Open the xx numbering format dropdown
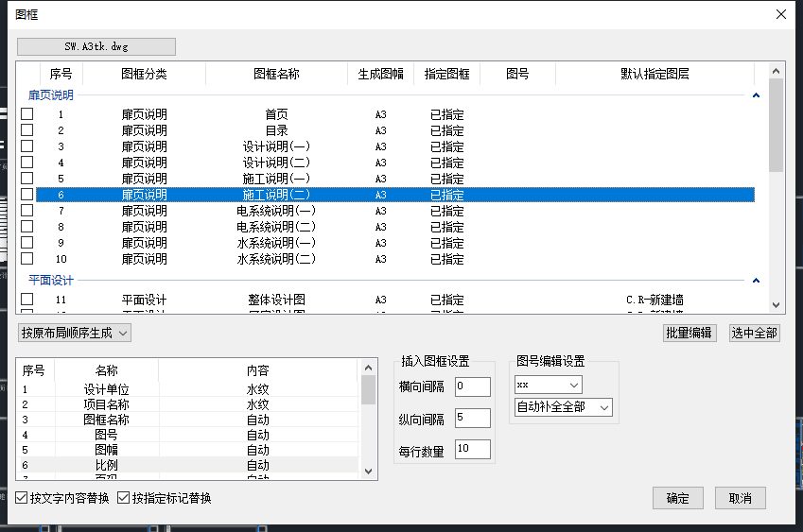803x532 pixels. [548, 385]
